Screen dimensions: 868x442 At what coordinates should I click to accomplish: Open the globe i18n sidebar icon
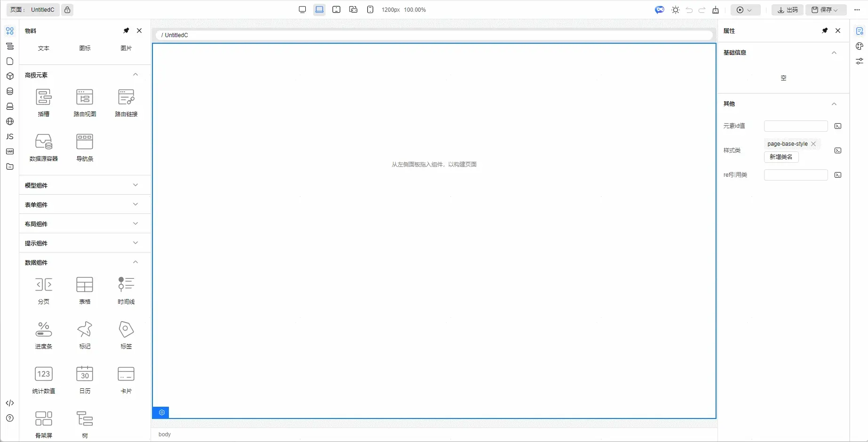(x=10, y=121)
